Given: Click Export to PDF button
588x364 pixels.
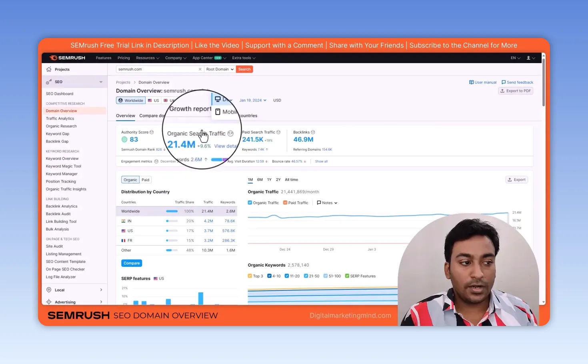Looking at the screenshot, I should pos(516,91).
